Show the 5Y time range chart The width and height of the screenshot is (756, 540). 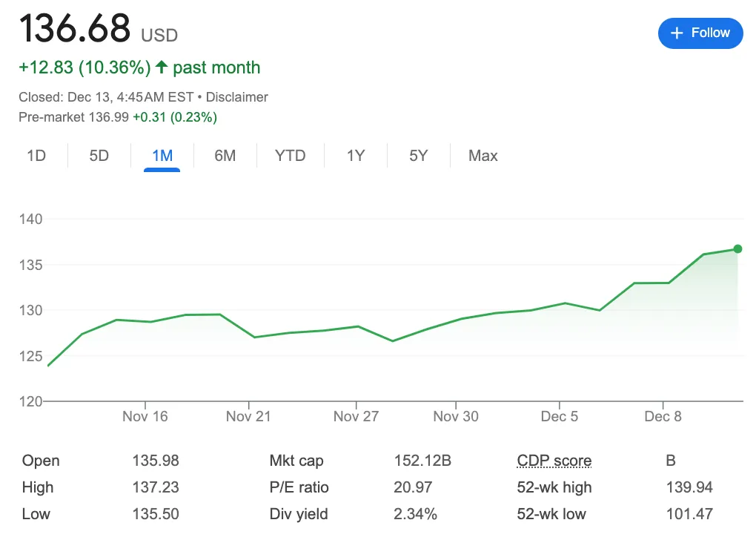[x=419, y=156]
